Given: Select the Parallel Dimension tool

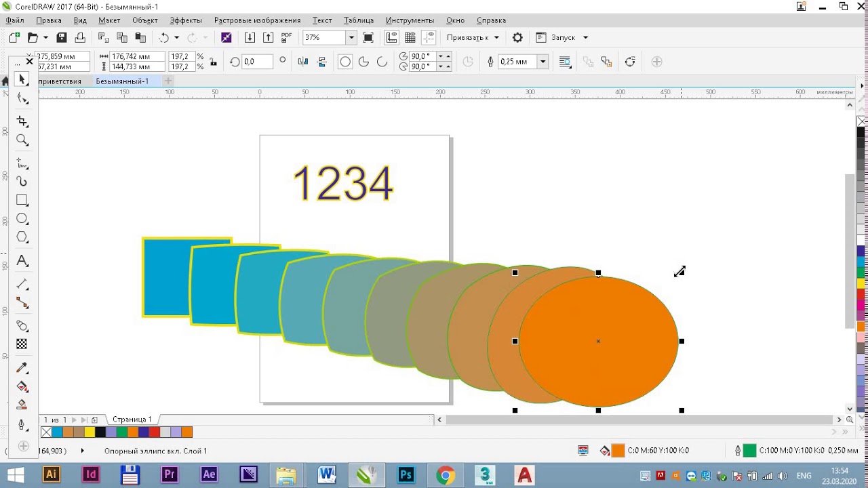Looking at the screenshot, I should 22,284.
